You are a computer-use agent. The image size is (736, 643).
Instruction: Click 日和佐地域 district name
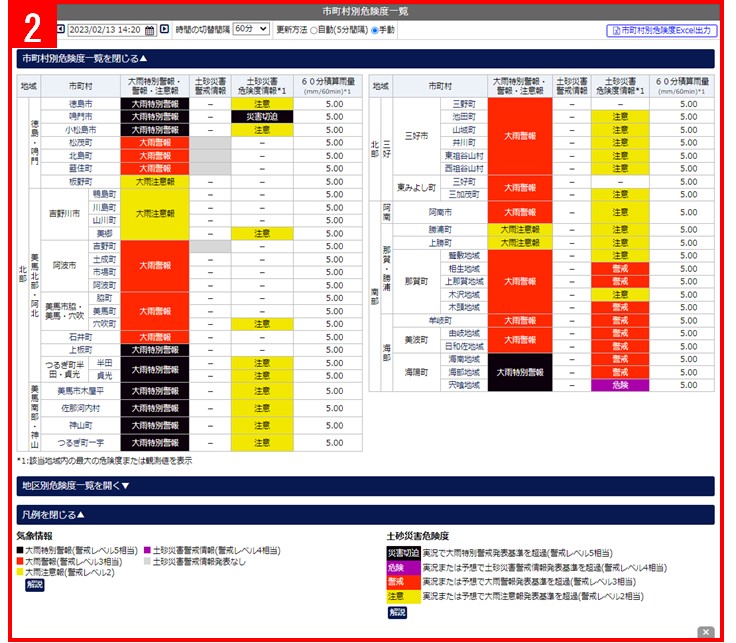pyautogui.click(x=464, y=346)
